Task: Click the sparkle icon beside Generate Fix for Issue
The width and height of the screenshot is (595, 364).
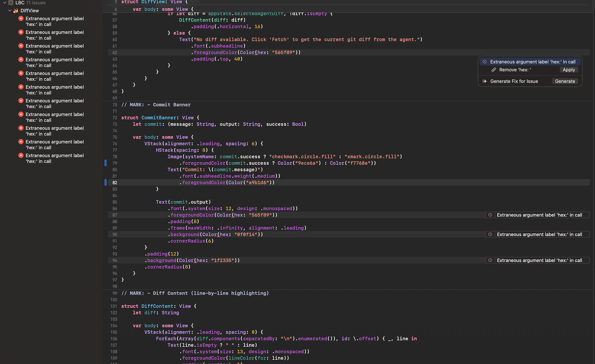Action: 485,81
